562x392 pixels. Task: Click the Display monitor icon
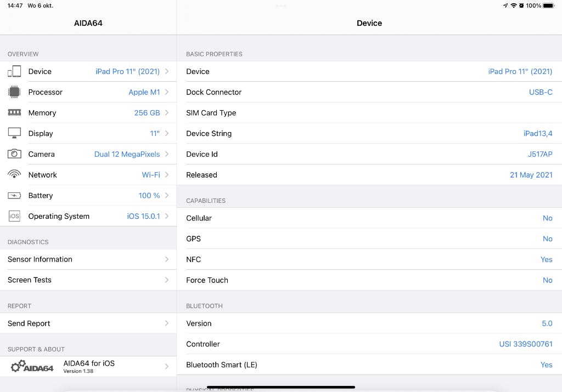[x=14, y=133]
